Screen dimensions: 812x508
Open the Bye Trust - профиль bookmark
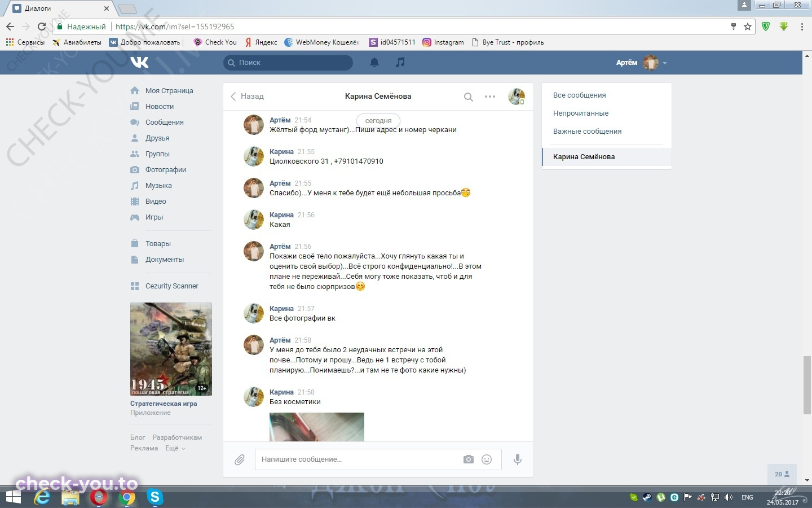coord(507,42)
